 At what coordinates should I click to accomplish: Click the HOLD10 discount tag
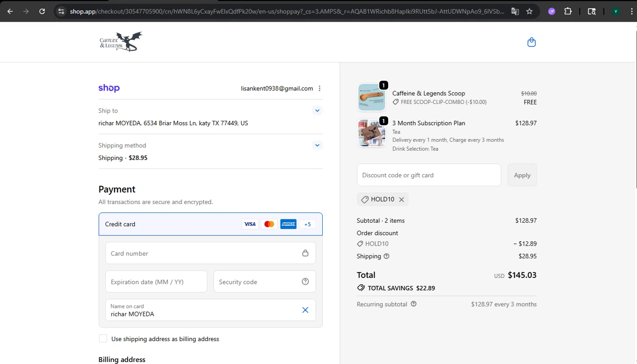coord(382,199)
